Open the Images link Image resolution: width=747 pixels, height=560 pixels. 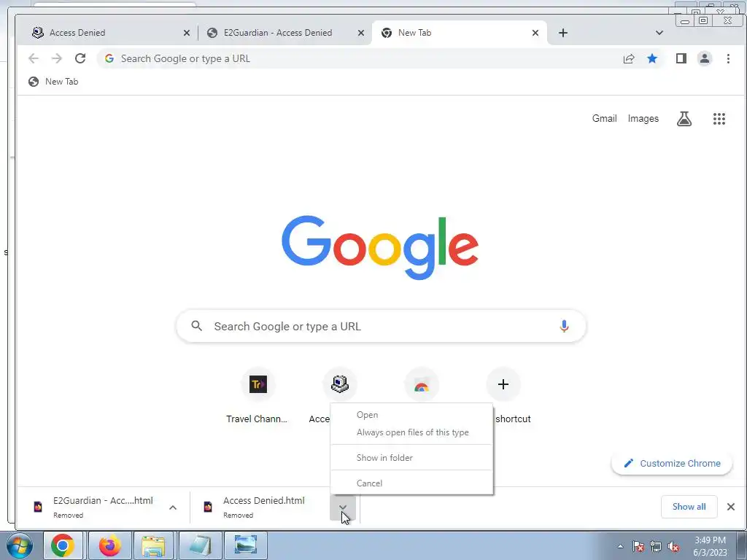click(x=643, y=119)
